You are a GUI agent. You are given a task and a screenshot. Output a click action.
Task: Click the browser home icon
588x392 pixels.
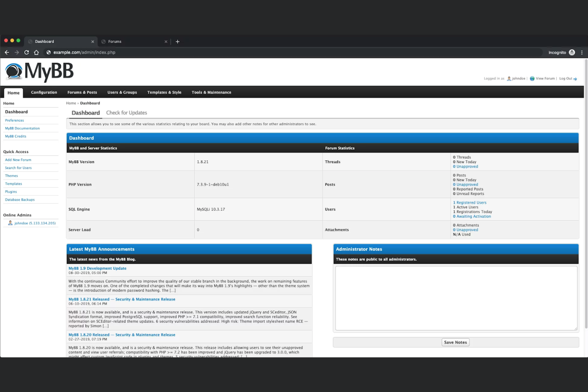point(36,52)
